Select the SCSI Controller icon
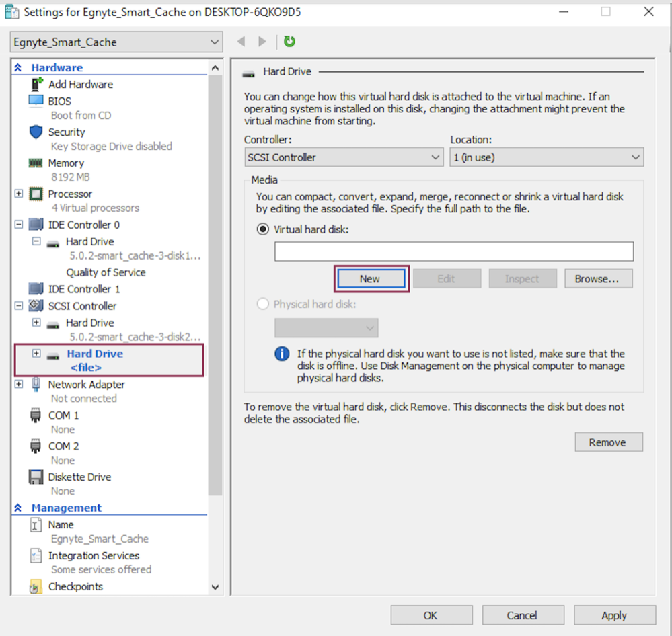 tap(36, 306)
